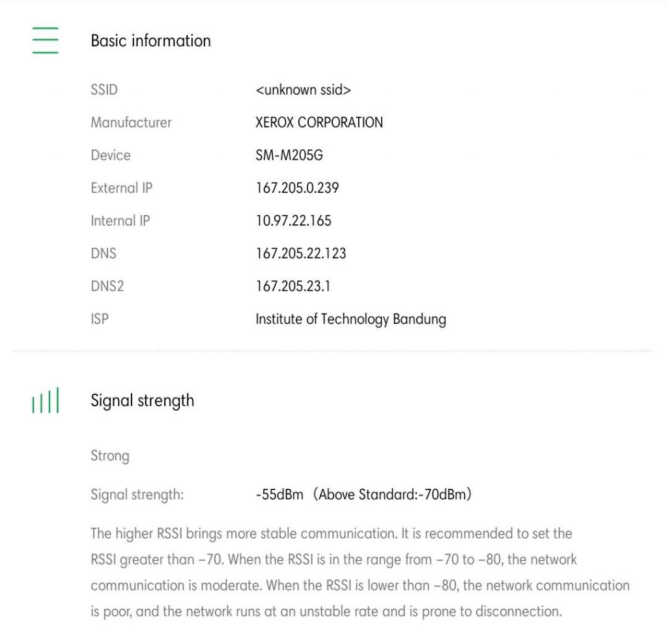
Task: Click external IP address 167.205.0.239
Action: coord(297,188)
